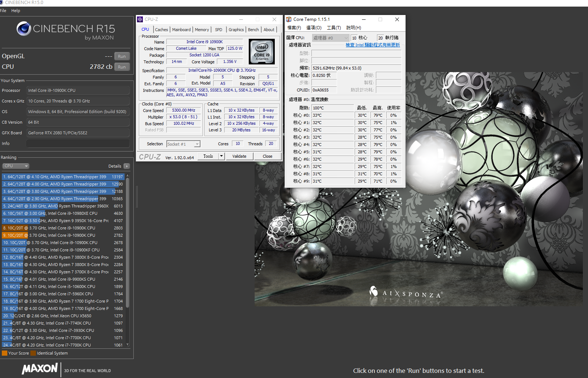Click the Info input field in Your System
Image resolution: width=588 pixels, height=378 pixels.
[x=78, y=143]
